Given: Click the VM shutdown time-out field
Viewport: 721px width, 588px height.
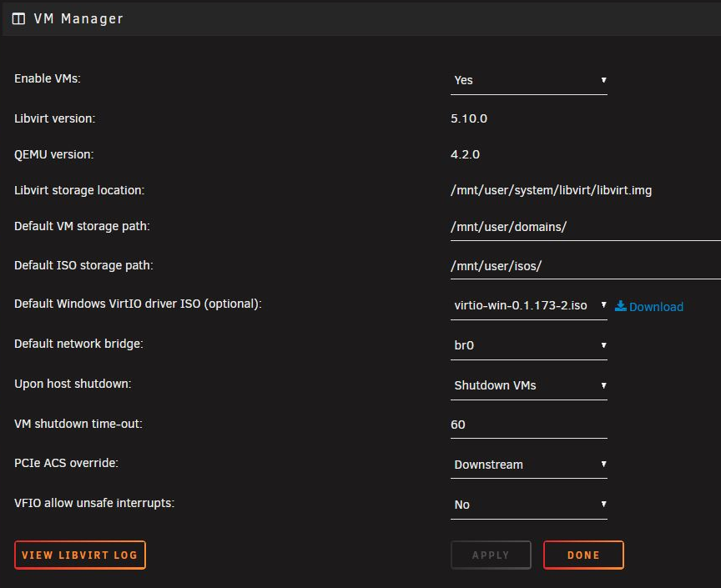Looking at the screenshot, I should (529, 425).
